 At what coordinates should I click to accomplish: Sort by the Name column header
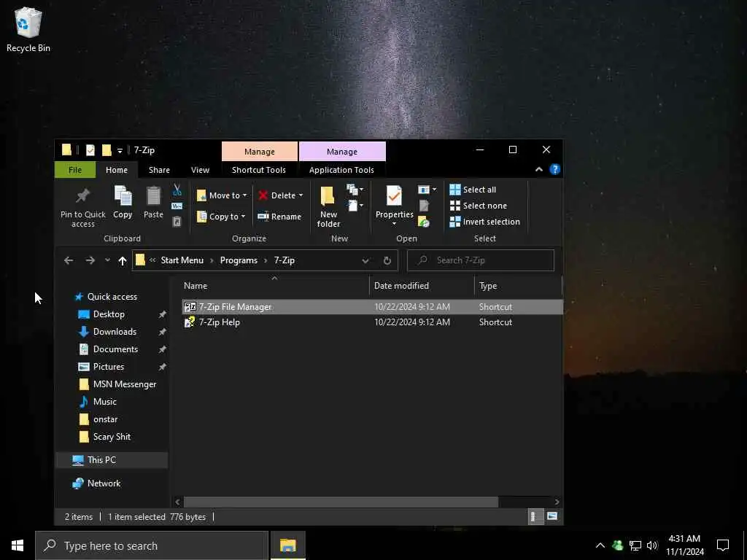click(x=274, y=286)
